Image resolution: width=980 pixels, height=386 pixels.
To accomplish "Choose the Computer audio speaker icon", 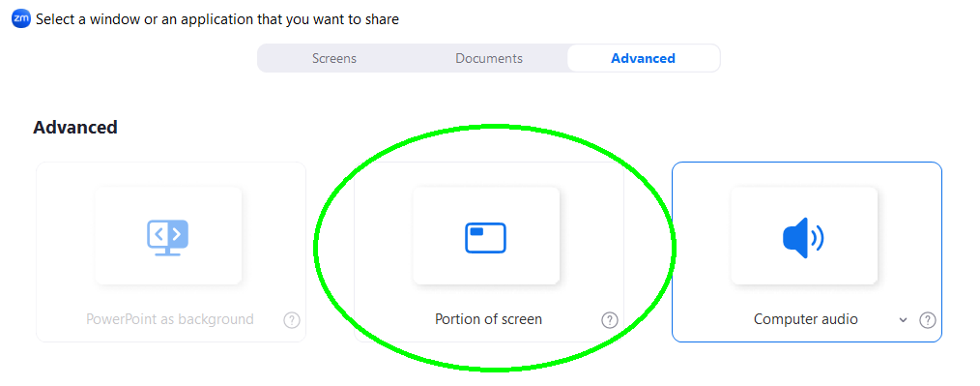I will pos(803,238).
